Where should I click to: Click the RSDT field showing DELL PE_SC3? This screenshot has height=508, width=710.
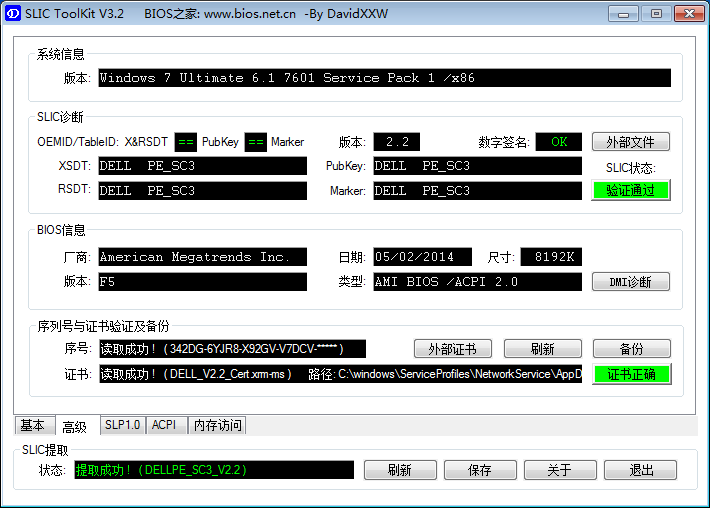point(202,191)
